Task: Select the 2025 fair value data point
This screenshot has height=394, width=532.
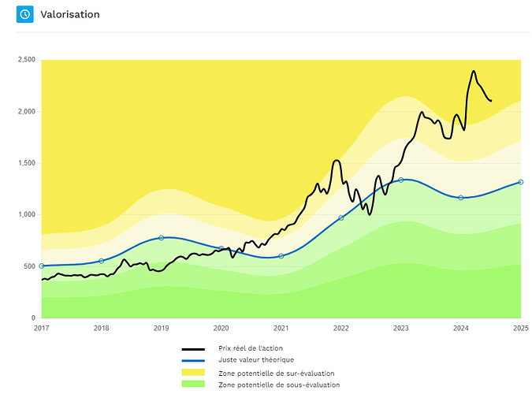Action: [x=521, y=182]
